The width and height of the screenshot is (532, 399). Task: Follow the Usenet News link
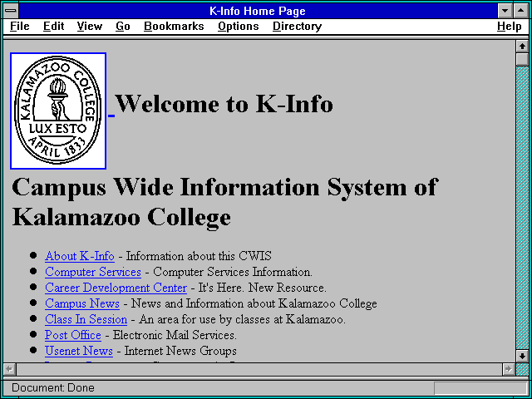tap(79, 351)
